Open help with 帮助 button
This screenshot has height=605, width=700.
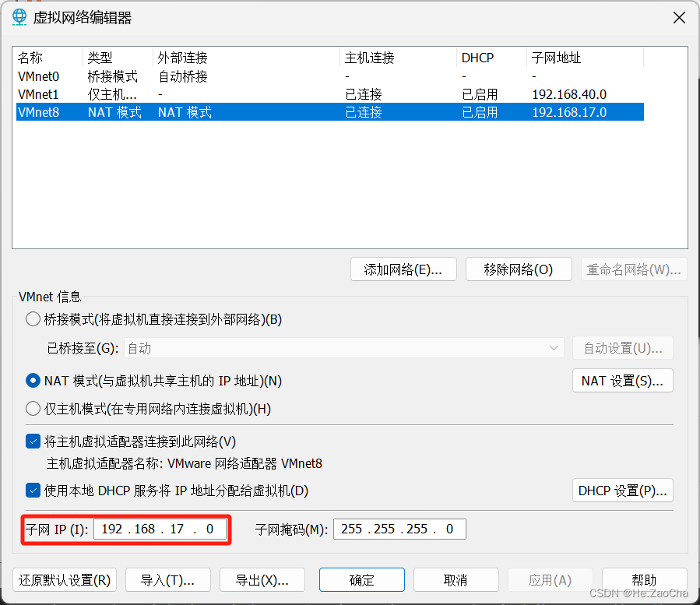point(645,580)
